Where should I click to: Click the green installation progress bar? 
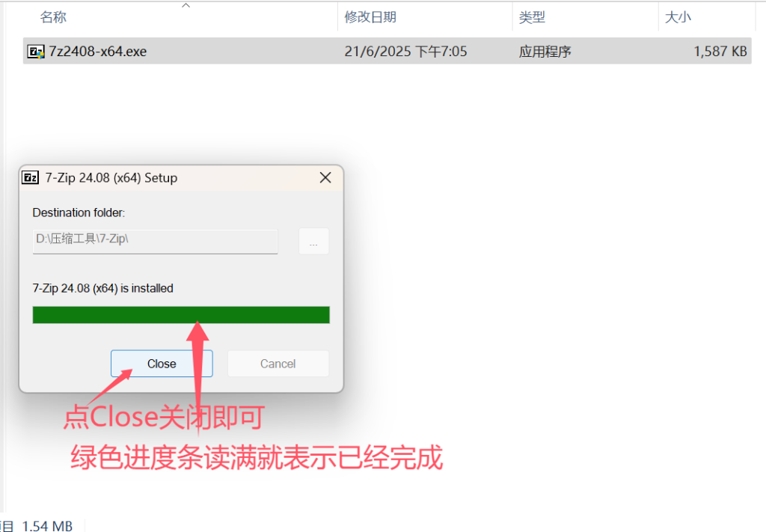(181, 315)
